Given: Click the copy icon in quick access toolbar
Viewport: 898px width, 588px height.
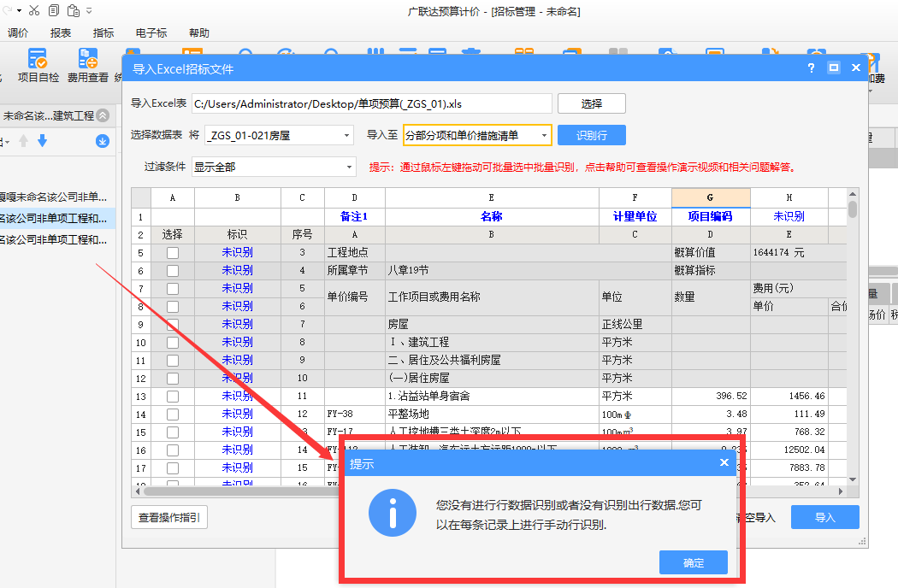Looking at the screenshot, I should pyautogui.click(x=54, y=10).
